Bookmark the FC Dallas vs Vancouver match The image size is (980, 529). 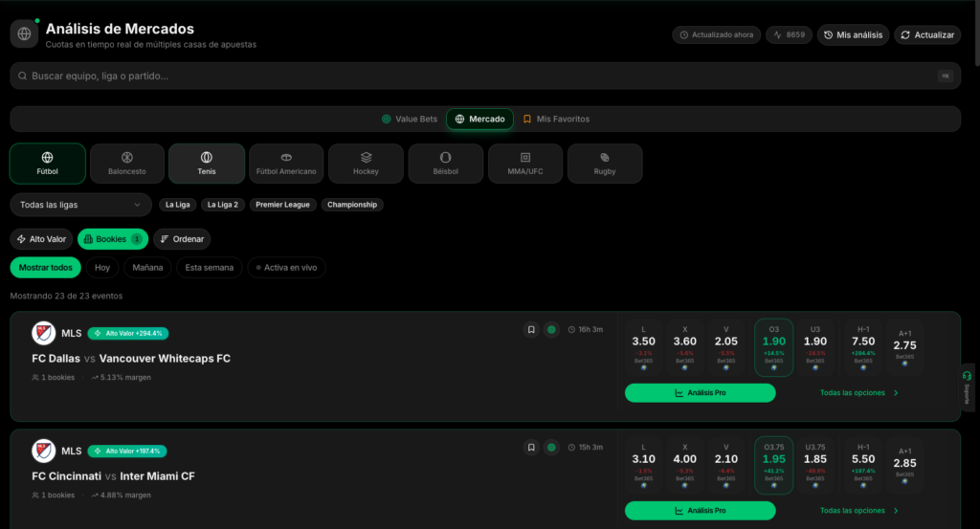click(x=531, y=330)
